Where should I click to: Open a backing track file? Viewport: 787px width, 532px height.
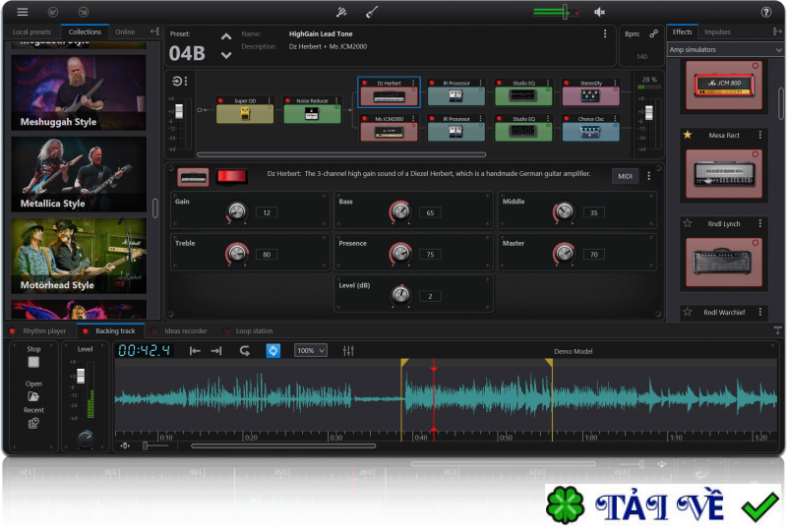click(x=33, y=396)
